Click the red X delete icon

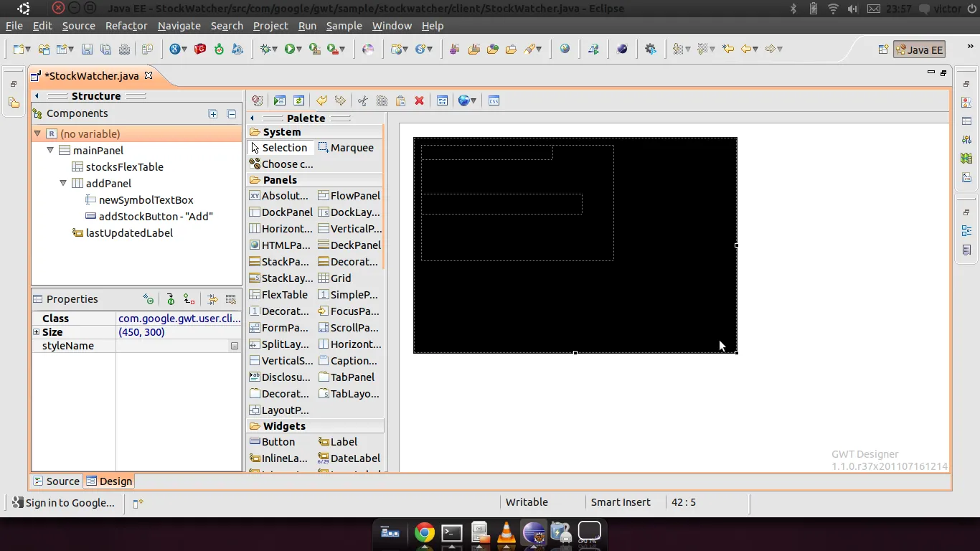click(420, 101)
